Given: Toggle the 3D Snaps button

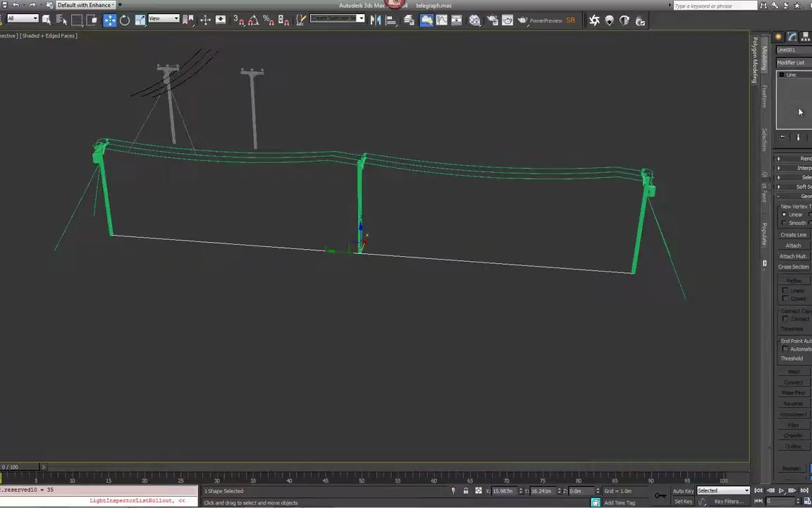Looking at the screenshot, I should (239, 20).
